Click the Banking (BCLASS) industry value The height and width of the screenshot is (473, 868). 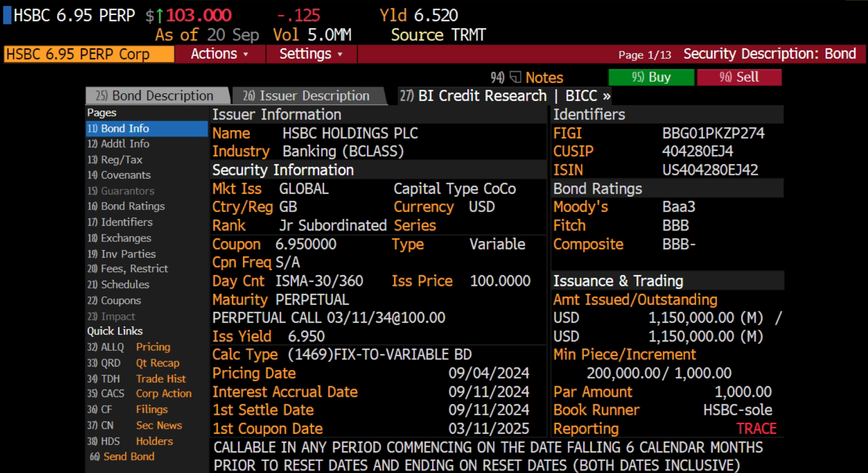pos(343,151)
